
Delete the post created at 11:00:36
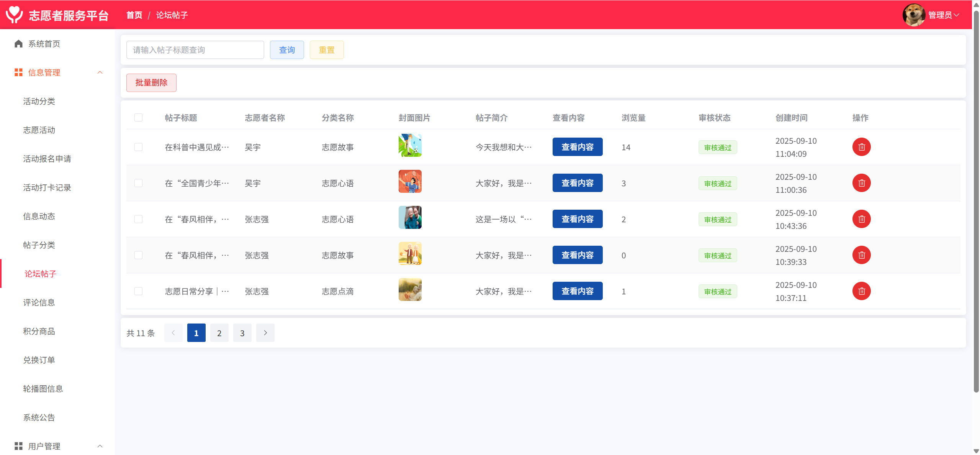861,183
